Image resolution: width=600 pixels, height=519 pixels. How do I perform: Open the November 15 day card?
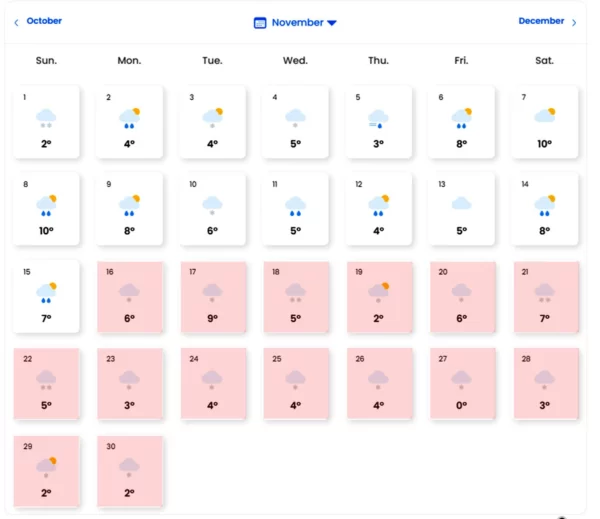click(x=46, y=296)
